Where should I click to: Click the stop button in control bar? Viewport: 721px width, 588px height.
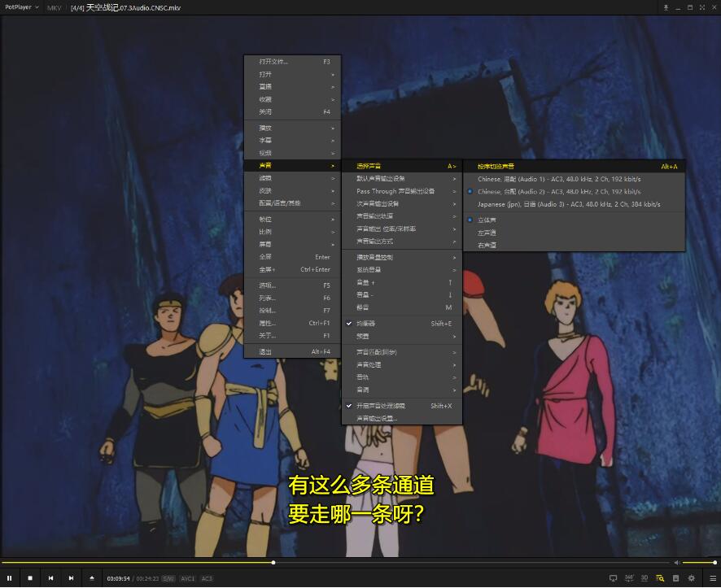click(30, 578)
